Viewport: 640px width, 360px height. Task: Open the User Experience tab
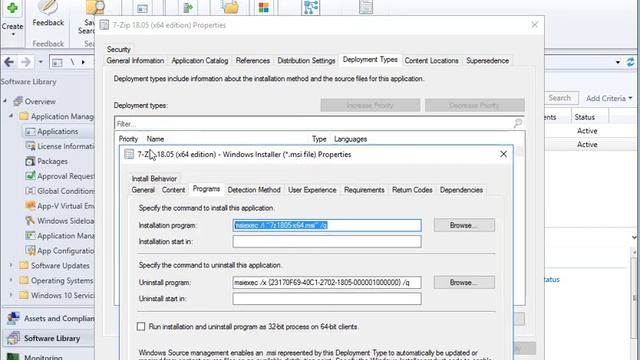coord(312,190)
